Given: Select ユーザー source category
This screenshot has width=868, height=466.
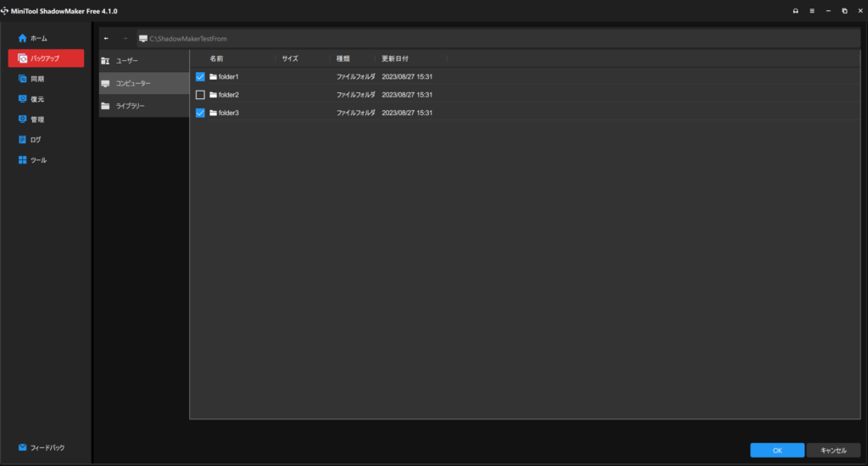Looking at the screenshot, I should [144, 61].
